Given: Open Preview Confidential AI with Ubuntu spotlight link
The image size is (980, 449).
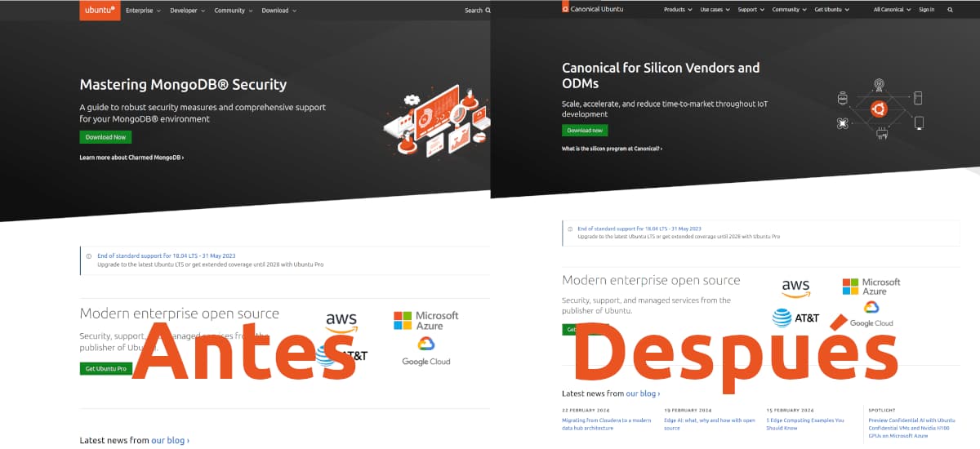Looking at the screenshot, I should coord(911,428).
